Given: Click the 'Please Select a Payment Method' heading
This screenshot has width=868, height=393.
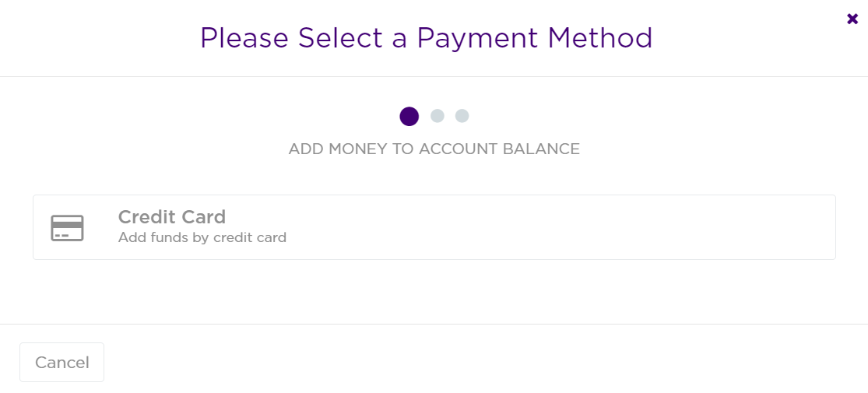Looking at the screenshot, I should click(x=426, y=38).
